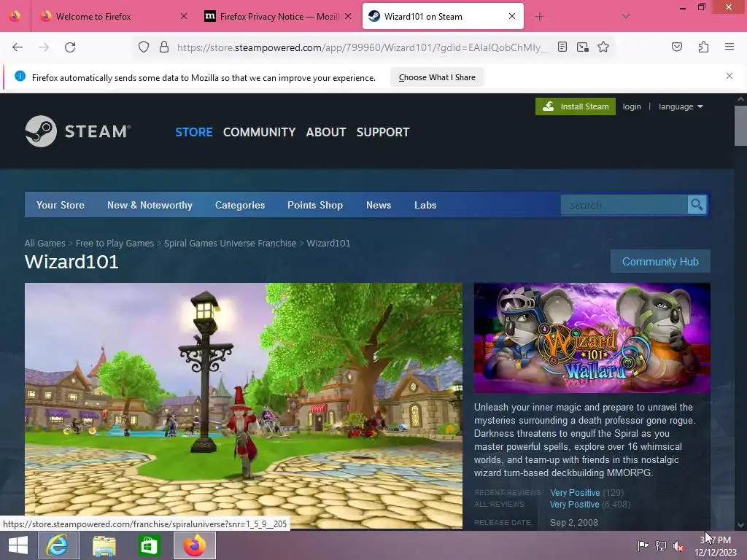Click the muted volume tray icon

coord(678,546)
